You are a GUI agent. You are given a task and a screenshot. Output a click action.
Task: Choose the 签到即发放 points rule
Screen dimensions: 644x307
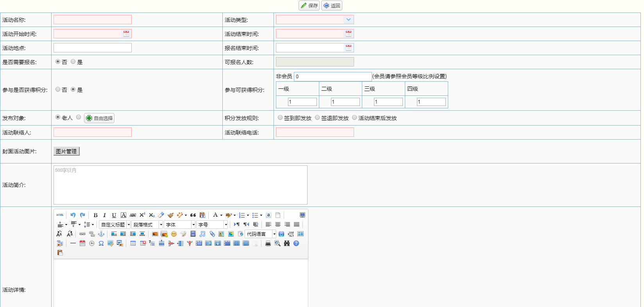[x=280, y=118]
